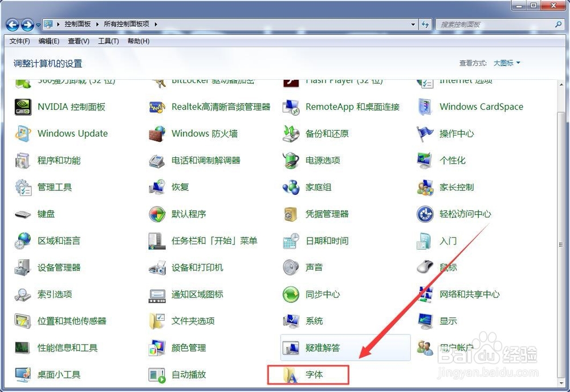Screen dimensions: 570x392
Task: Expand the 大图标 view mode dropdown
Action: click(507, 63)
